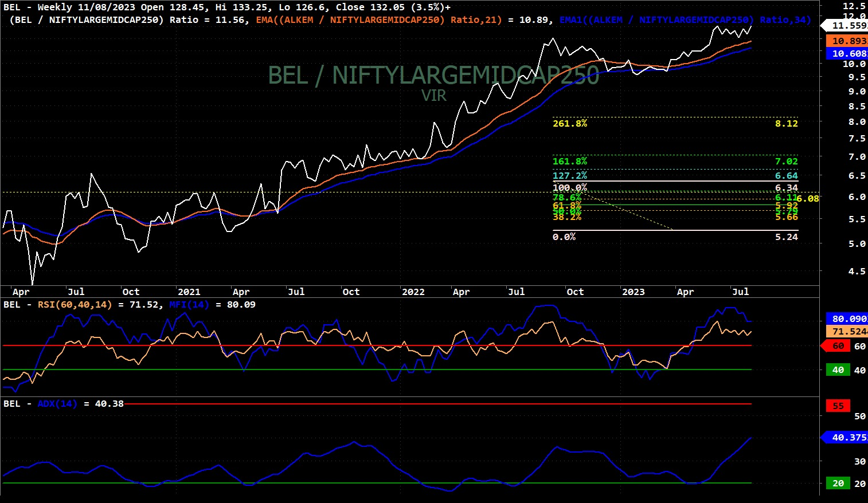Click the Fibonacci value 5.66
Viewport: 868px width, 503px height.
click(787, 217)
